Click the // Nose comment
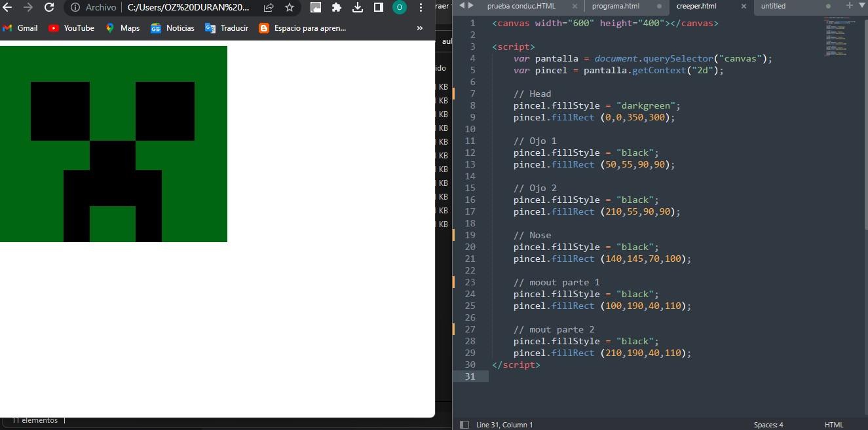Screen dimensions: 868x430 pyautogui.click(x=533, y=235)
